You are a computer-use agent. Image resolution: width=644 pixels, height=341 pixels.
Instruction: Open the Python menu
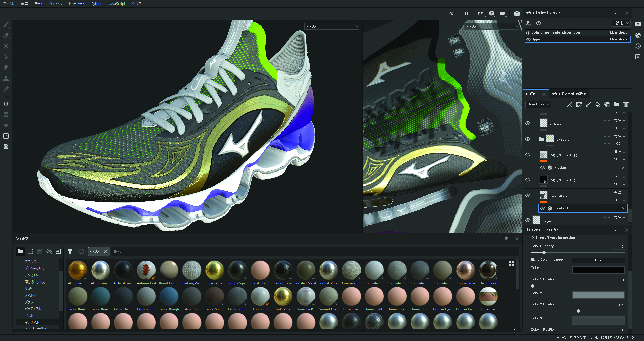pos(97,4)
